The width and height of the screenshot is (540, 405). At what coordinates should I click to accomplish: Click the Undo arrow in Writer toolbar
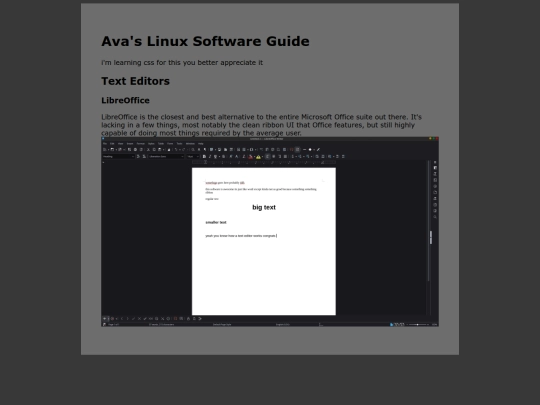(x=176, y=150)
